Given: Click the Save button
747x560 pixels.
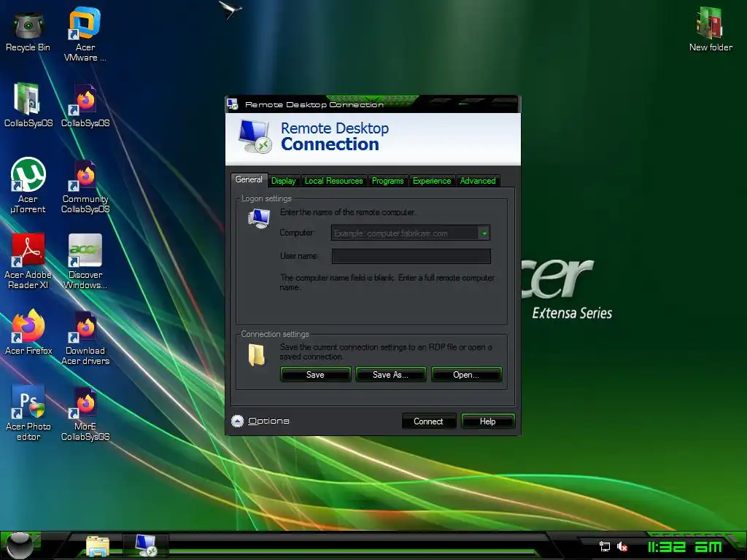Looking at the screenshot, I should [315, 375].
